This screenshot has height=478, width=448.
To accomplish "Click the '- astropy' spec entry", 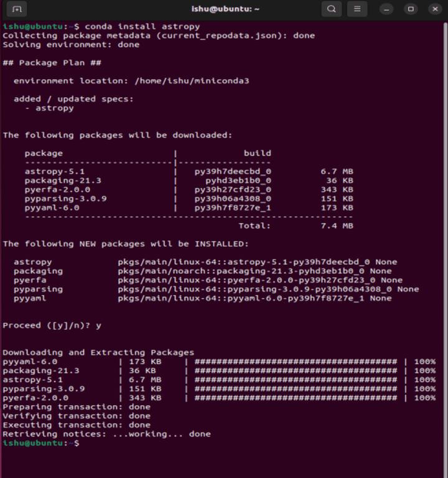I will tap(49, 108).
